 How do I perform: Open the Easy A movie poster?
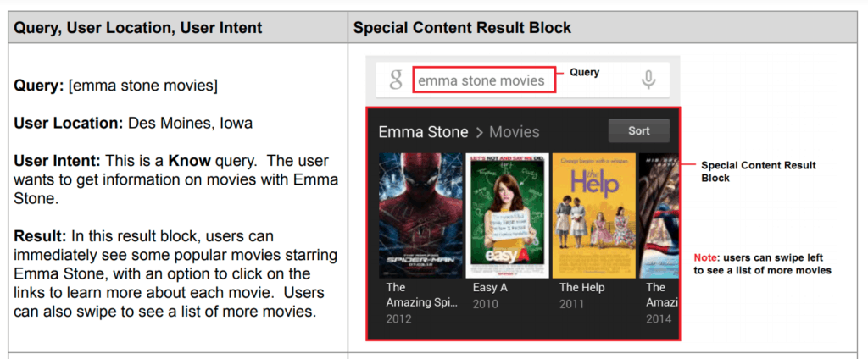click(507, 215)
